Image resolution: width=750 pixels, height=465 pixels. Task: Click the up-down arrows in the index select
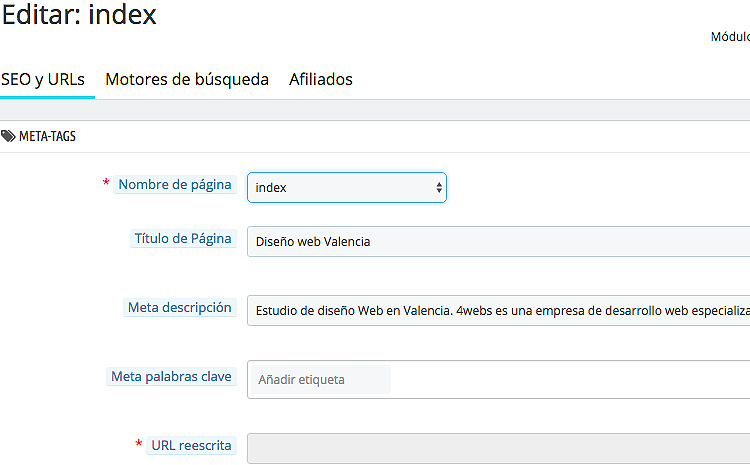[439, 188]
